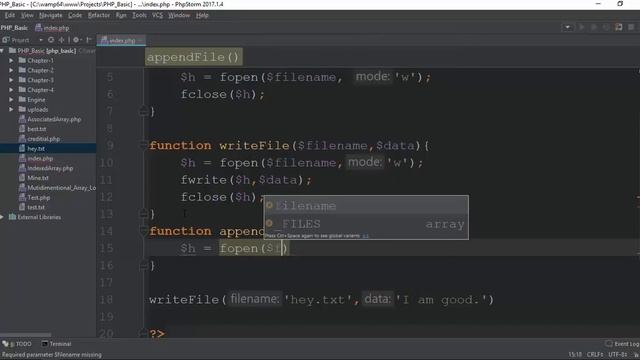Screen dimensions: 640x360
Task: Click the listen for debug connections icon
Action: pyautogui.click(x=606, y=27)
